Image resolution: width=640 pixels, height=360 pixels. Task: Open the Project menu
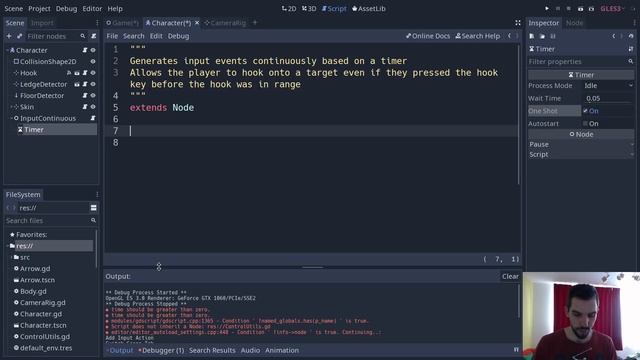pos(39,9)
